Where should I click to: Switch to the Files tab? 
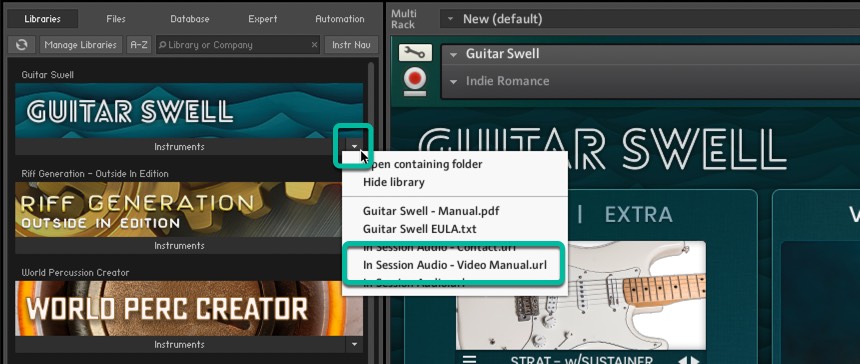(x=116, y=19)
